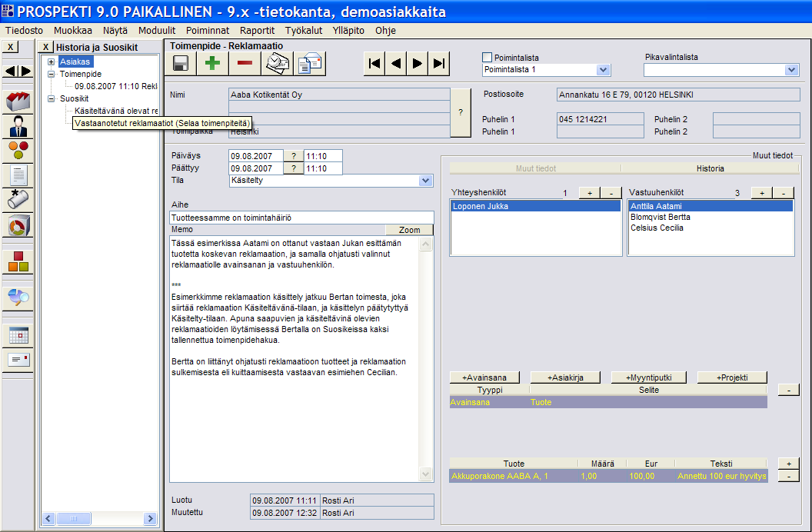Switch to the Historia tab
The width and height of the screenshot is (812, 532).
click(x=710, y=168)
